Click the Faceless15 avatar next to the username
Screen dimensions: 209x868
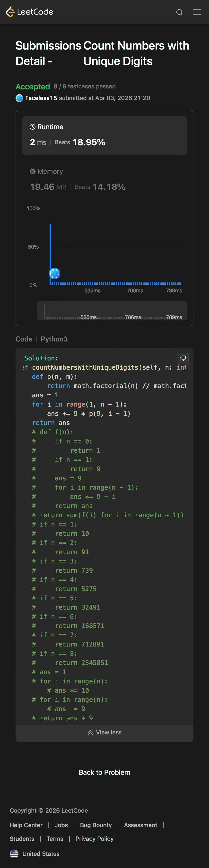[x=19, y=98]
